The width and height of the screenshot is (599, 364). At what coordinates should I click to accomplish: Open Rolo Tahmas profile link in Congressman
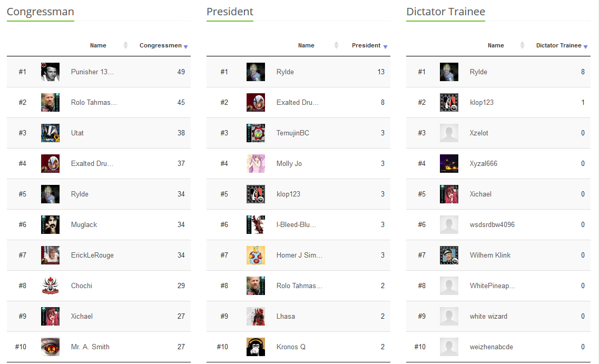tap(94, 102)
